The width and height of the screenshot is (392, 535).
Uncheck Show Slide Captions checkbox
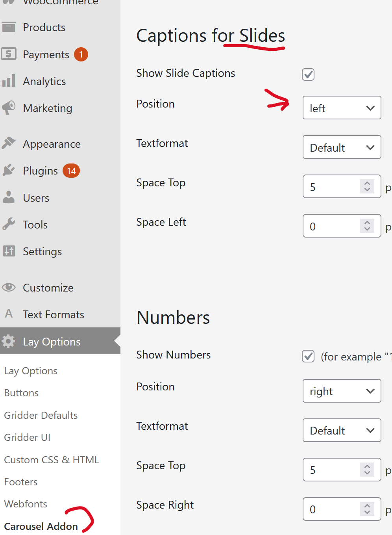(x=308, y=74)
